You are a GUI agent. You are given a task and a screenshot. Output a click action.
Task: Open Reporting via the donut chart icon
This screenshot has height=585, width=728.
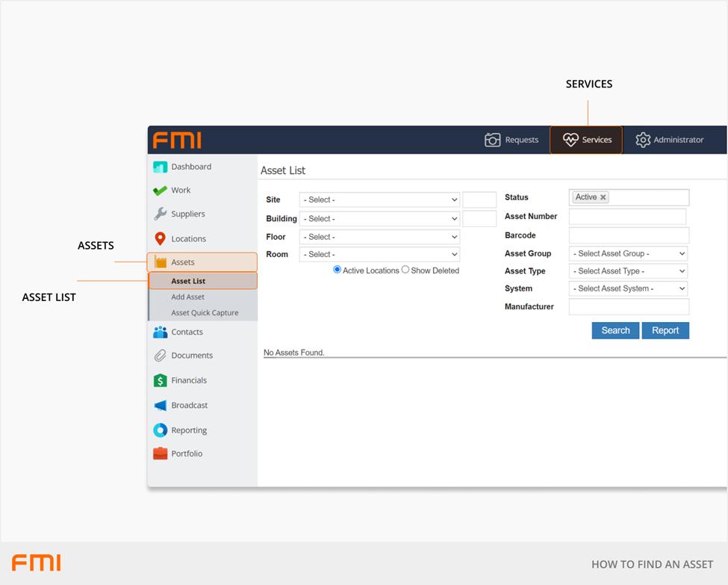point(160,430)
